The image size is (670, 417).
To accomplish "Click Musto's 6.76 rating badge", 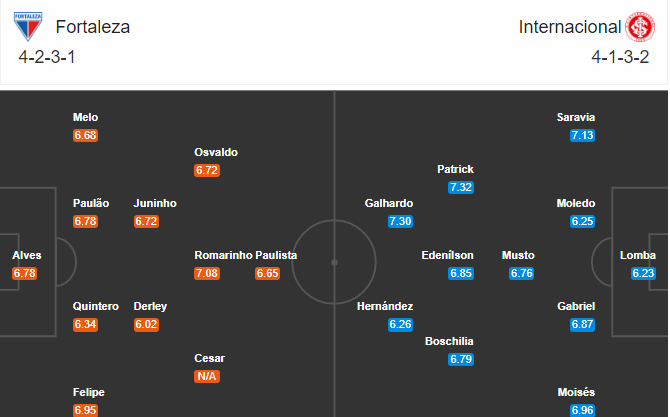I will point(521,273).
